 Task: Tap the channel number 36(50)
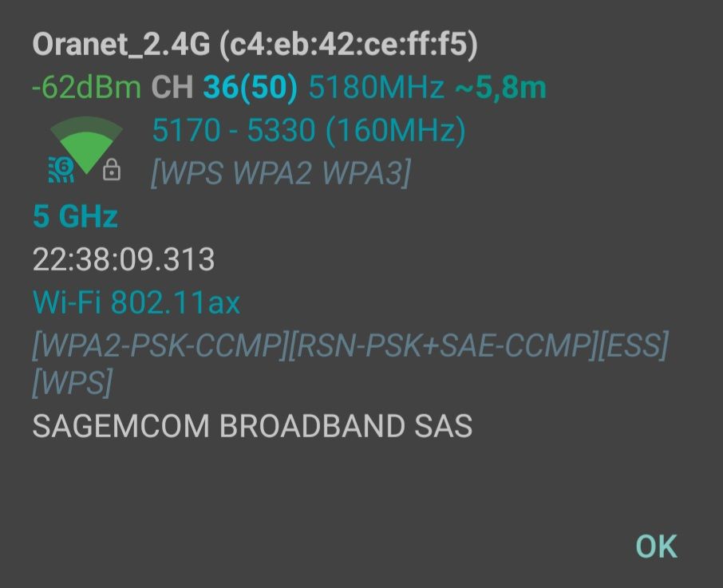251,87
